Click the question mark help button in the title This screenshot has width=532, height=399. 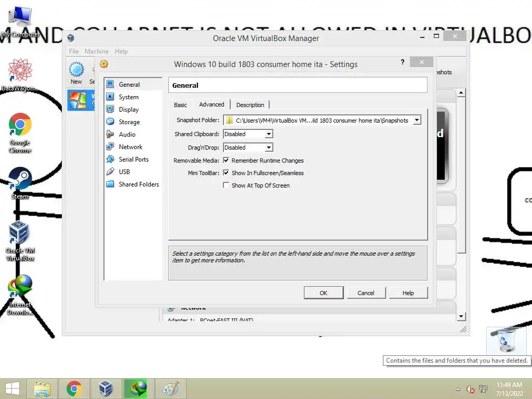[403, 62]
